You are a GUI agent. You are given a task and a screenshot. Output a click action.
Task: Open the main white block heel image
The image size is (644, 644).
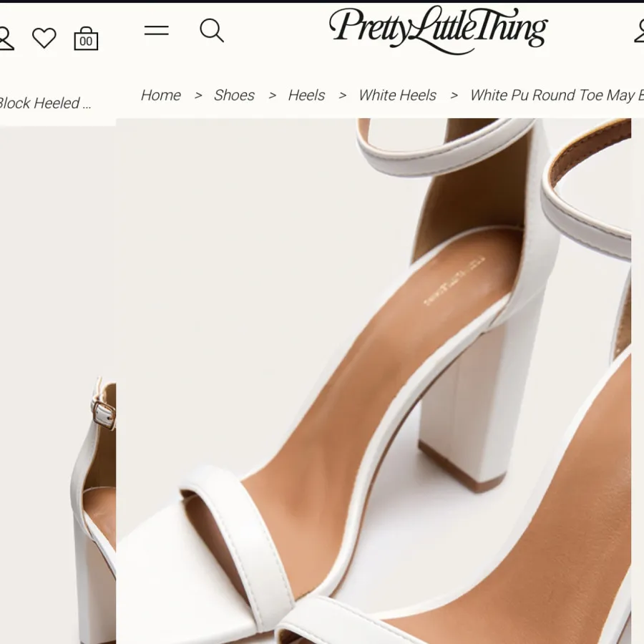372,379
